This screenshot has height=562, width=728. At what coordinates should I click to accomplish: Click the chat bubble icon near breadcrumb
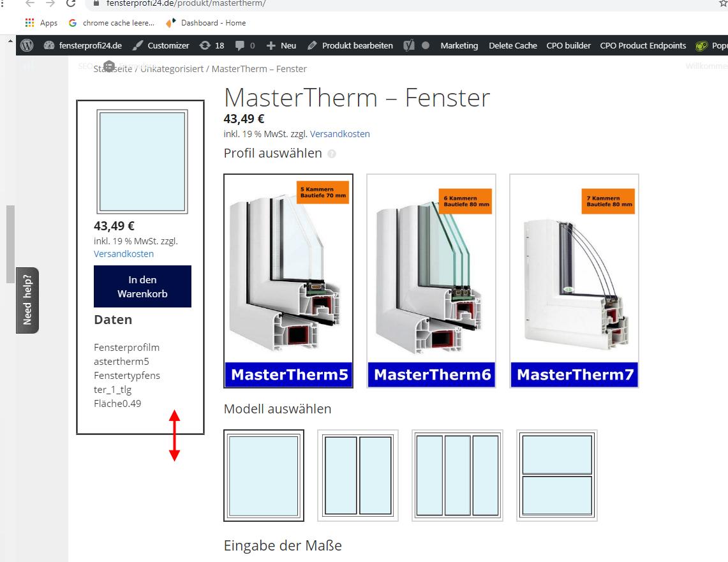click(x=109, y=66)
